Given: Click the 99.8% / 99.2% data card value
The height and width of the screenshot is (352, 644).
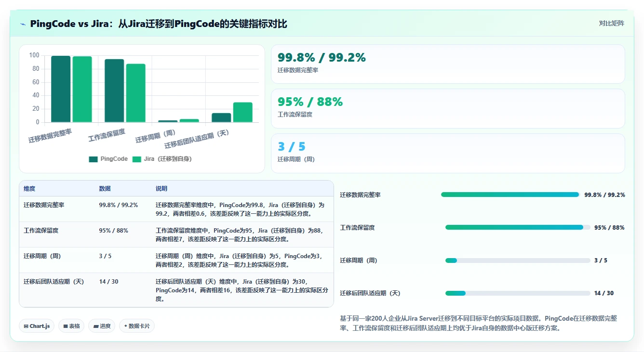Looking at the screenshot, I should [x=322, y=58].
